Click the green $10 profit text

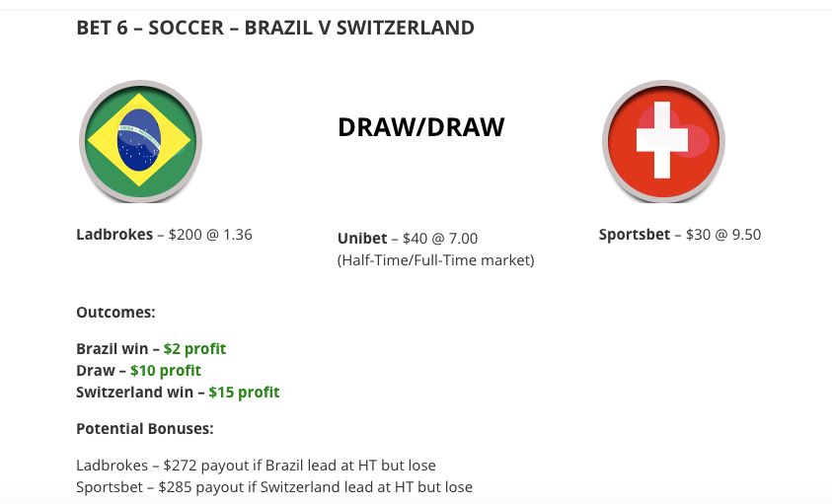166,370
